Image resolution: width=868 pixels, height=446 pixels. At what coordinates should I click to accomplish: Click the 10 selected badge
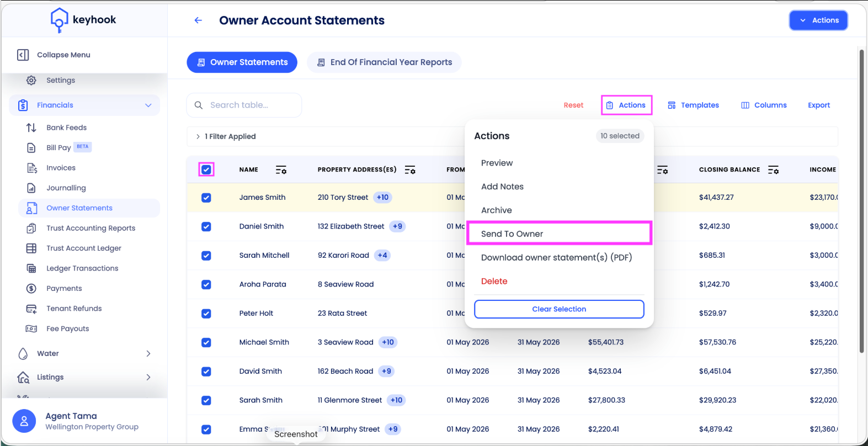[x=620, y=136]
